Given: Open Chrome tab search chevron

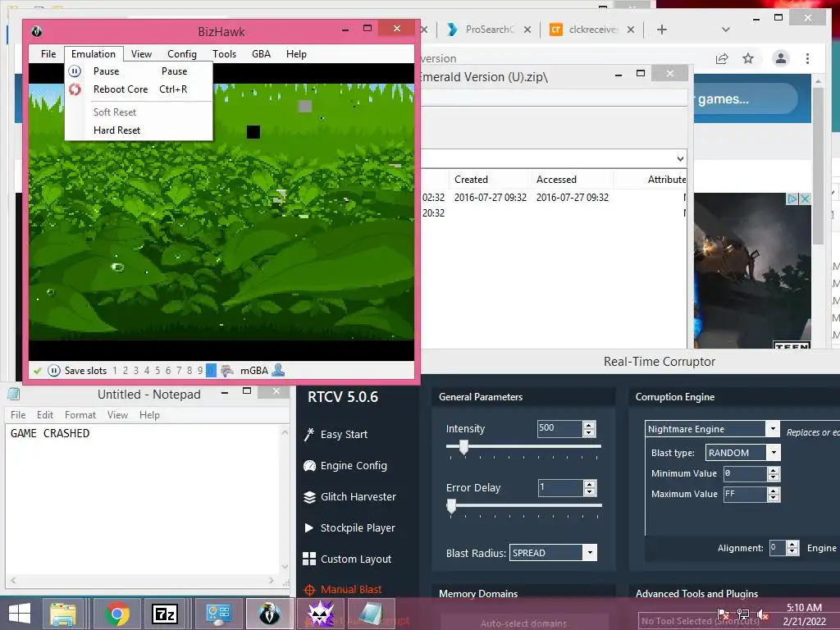Looking at the screenshot, I should pyautogui.click(x=726, y=30).
